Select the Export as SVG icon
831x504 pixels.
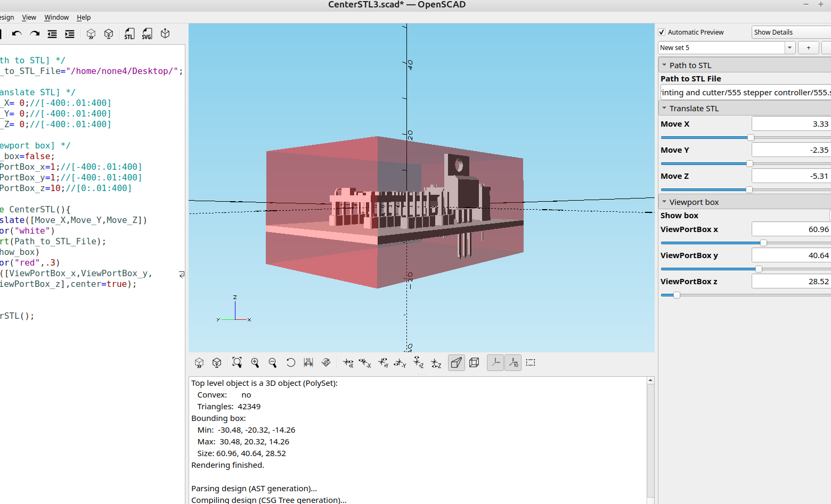(x=147, y=34)
